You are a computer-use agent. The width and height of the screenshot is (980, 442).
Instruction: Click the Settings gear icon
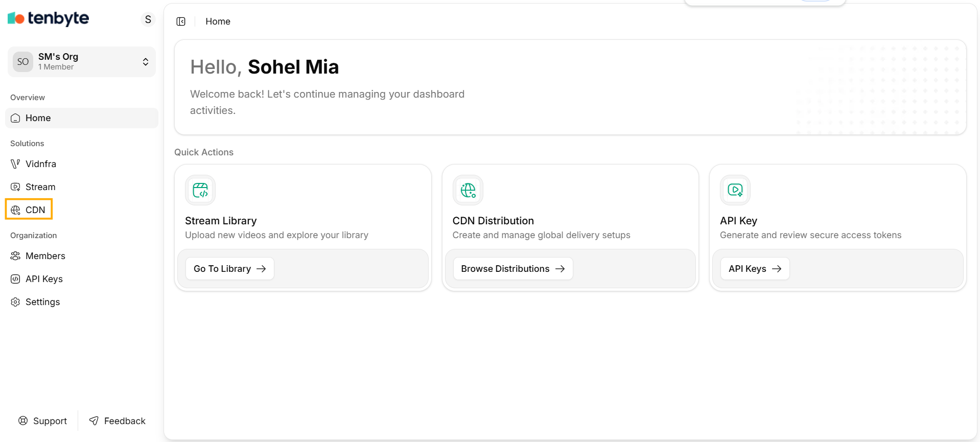15,302
